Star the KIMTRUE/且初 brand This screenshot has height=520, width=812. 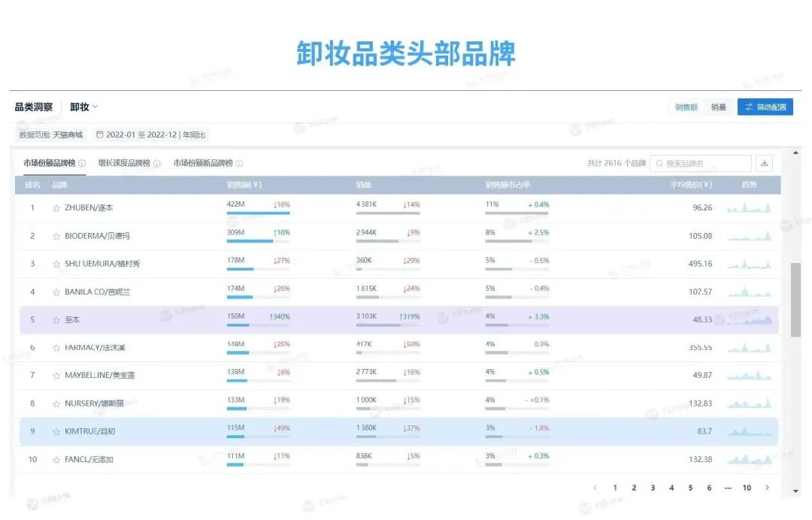point(56,431)
